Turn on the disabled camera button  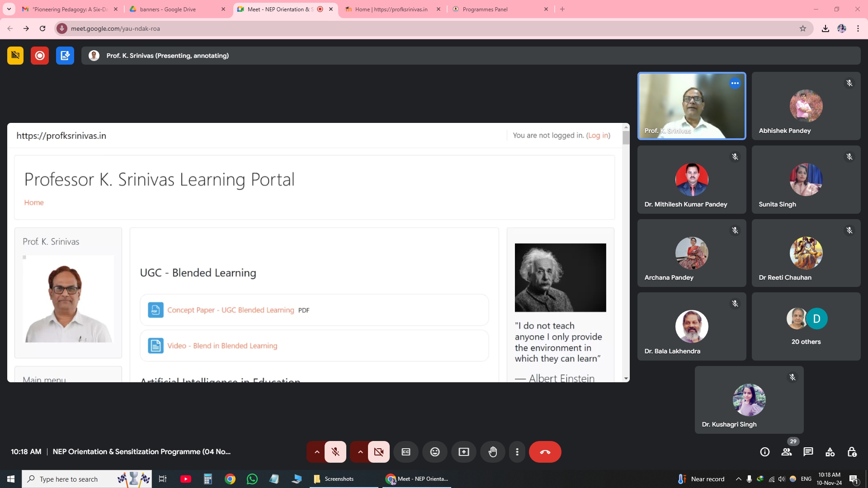[x=379, y=452]
